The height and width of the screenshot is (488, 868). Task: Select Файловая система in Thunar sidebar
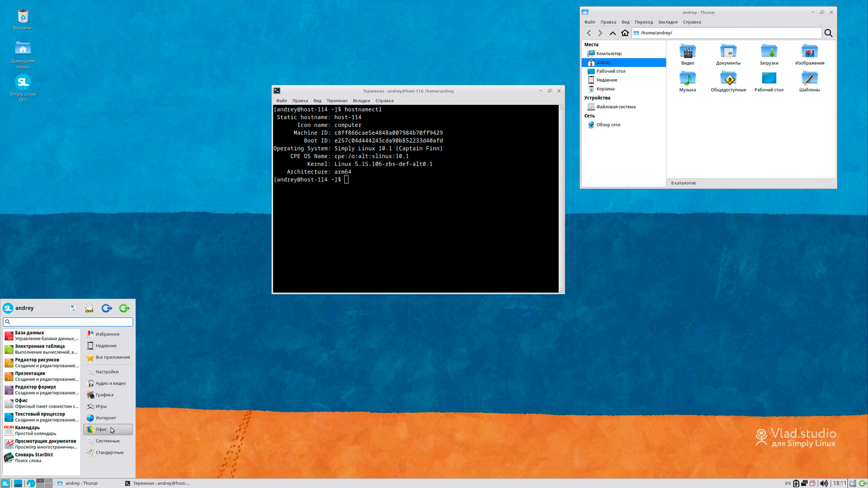point(615,107)
